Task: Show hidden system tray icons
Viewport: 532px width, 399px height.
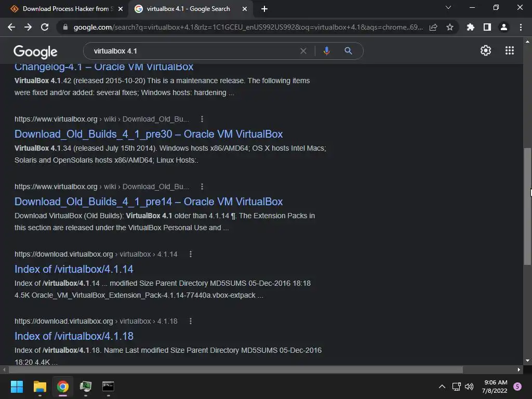Action: click(442, 387)
